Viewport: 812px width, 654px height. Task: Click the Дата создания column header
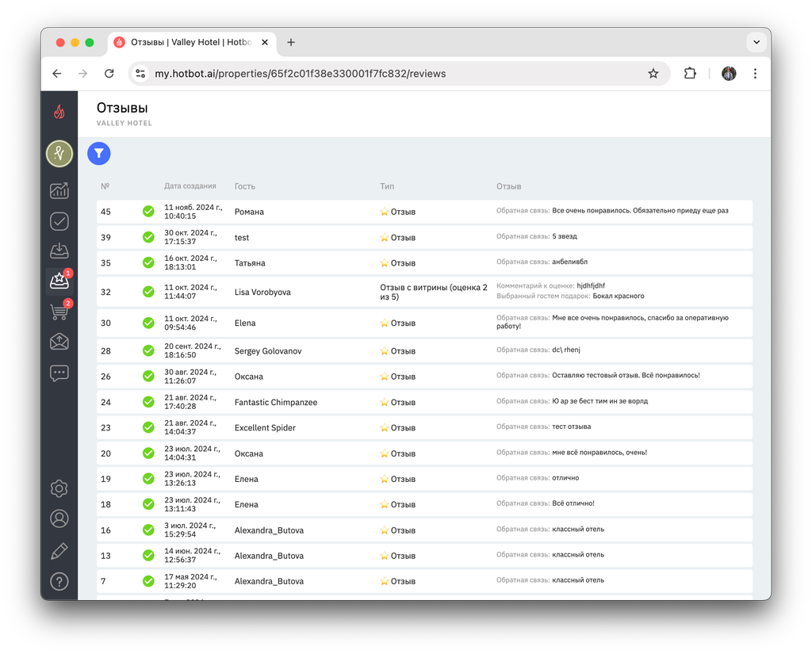(190, 186)
